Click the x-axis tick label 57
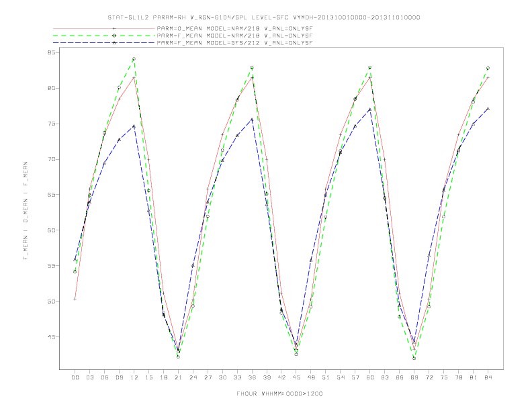Viewport: 532px width, 411px height. pos(355,377)
